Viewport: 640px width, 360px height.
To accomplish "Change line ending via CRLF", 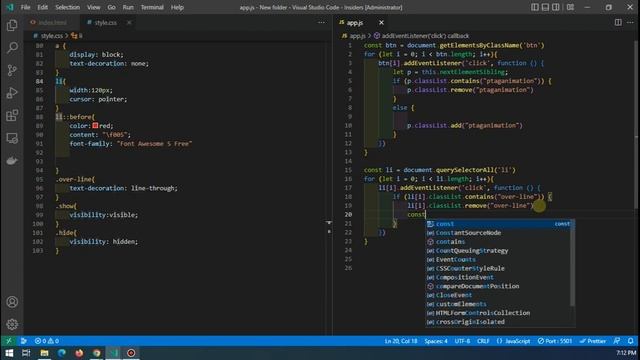I will point(483,341).
